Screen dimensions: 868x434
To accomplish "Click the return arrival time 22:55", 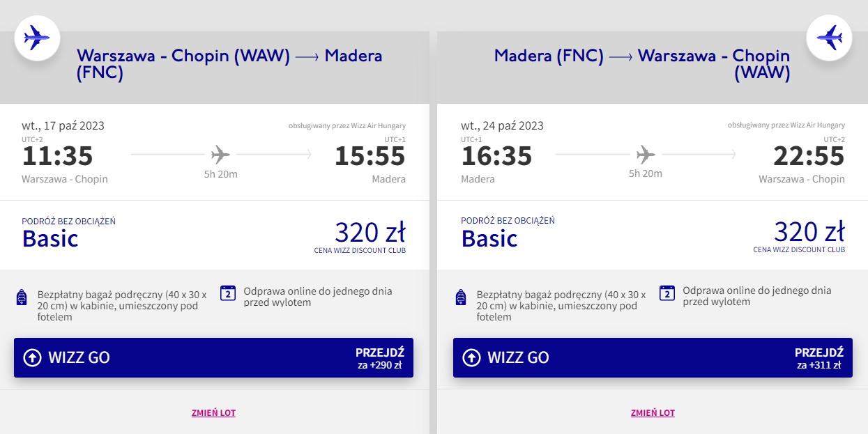I will coord(809,156).
